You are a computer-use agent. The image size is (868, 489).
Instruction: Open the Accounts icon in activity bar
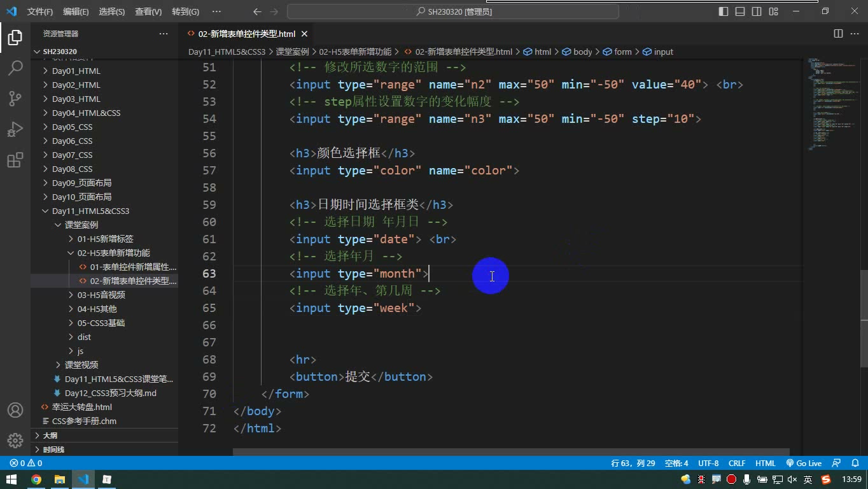point(15,410)
